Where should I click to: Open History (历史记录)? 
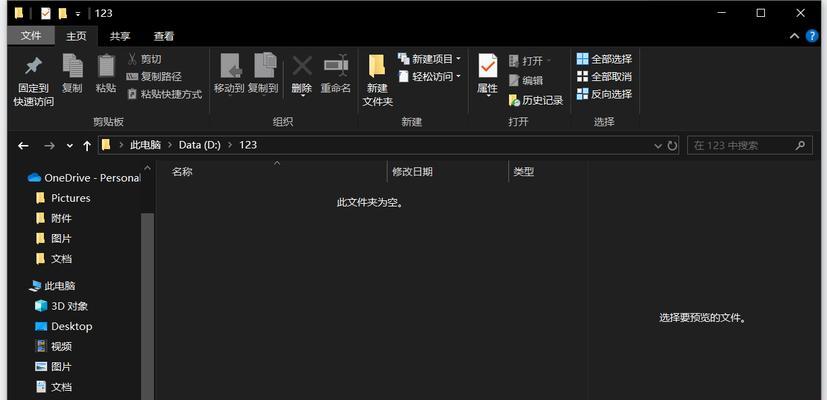click(x=536, y=100)
